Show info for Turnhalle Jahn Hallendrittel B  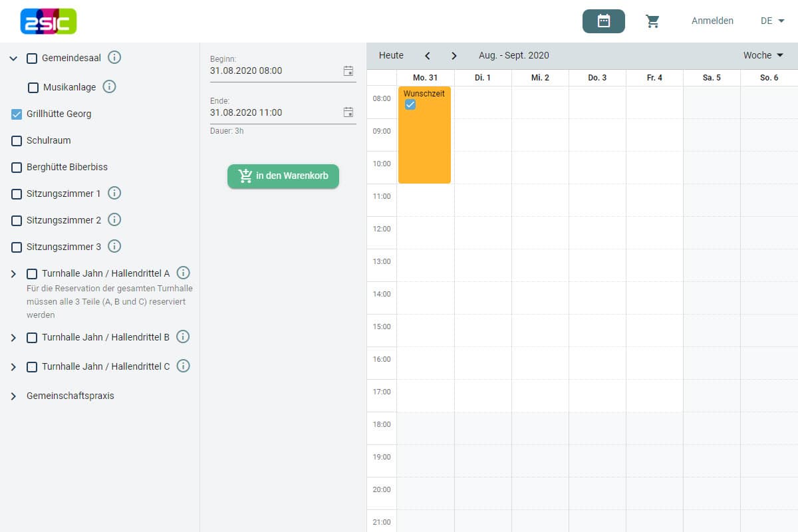(183, 337)
